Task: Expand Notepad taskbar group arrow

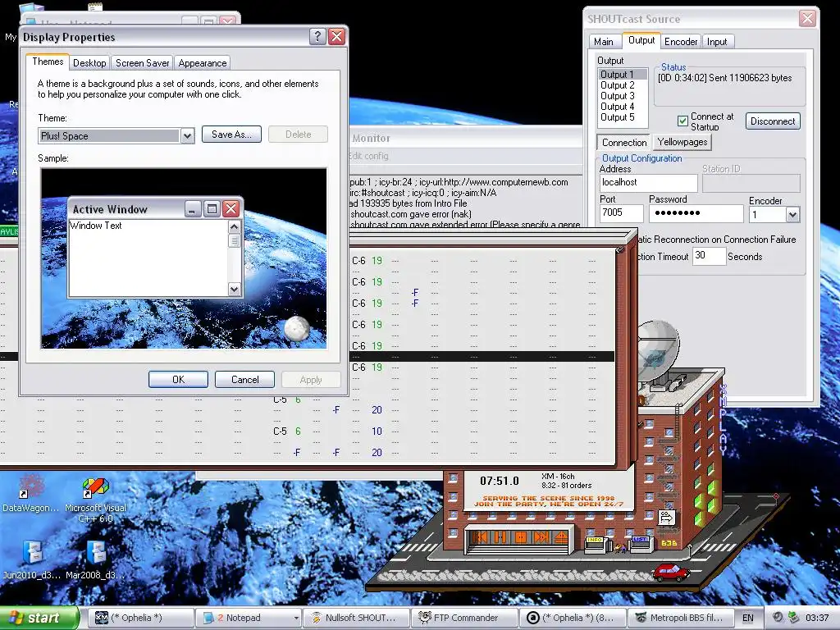Action: click(x=295, y=618)
